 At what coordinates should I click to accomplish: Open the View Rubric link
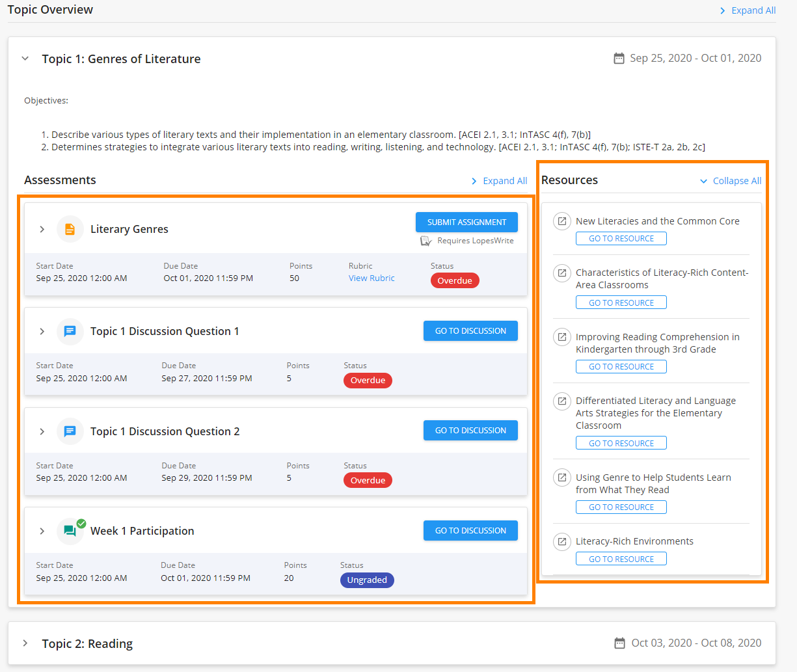pos(371,278)
